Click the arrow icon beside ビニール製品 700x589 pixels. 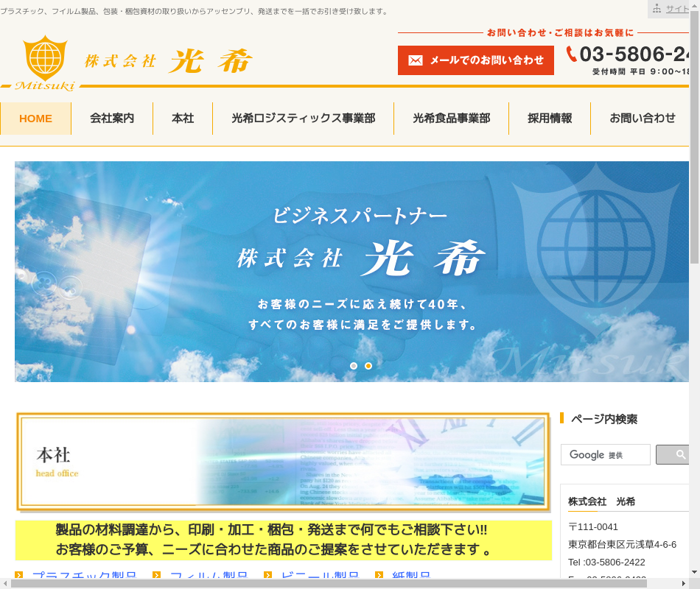click(268, 576)
